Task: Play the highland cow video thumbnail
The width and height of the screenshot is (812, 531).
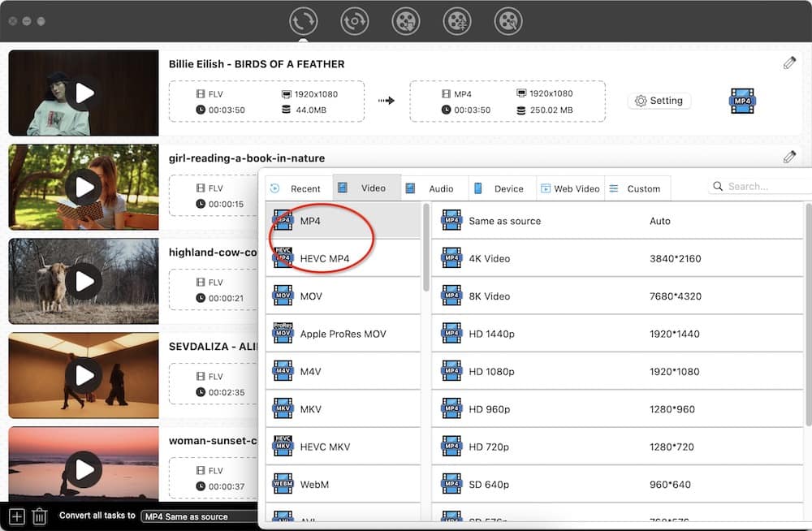Action: [84, 282]
